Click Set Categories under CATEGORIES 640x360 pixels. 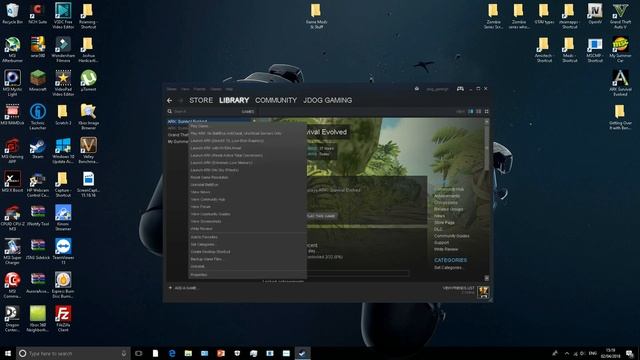(448, 268)
